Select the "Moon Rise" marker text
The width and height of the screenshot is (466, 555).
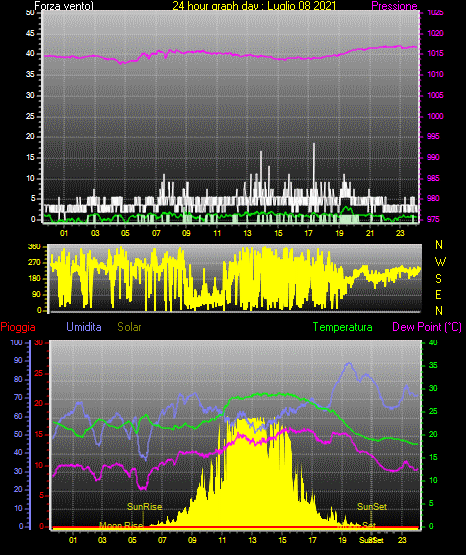pos(121,525)
